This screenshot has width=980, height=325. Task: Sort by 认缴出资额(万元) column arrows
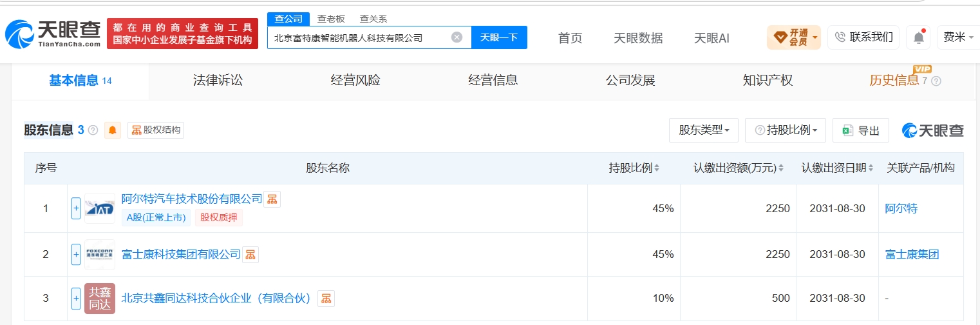pyautogui.click(x=781, y=168)
